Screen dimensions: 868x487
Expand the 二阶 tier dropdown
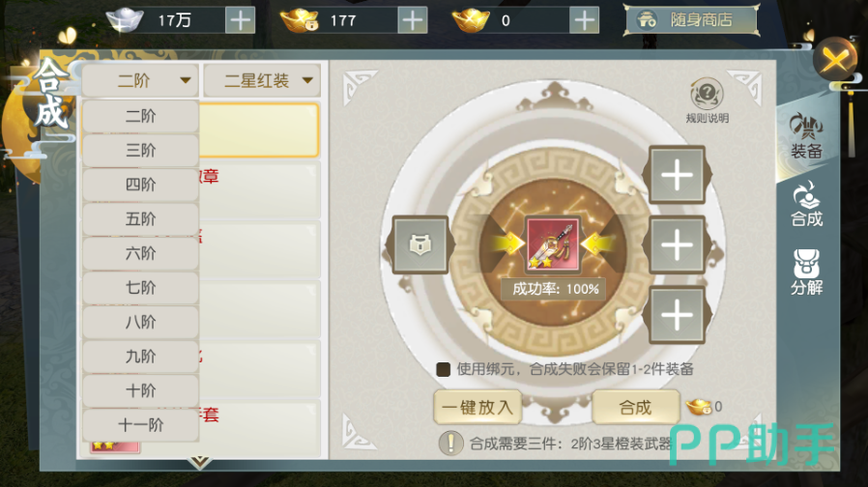tap(140, 81)
